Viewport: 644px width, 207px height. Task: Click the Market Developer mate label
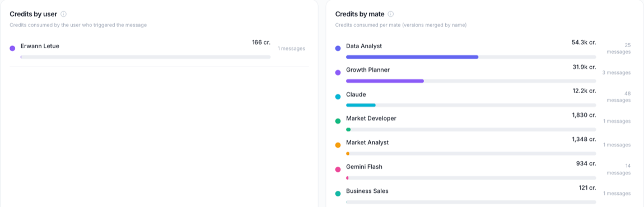(371, 118)
